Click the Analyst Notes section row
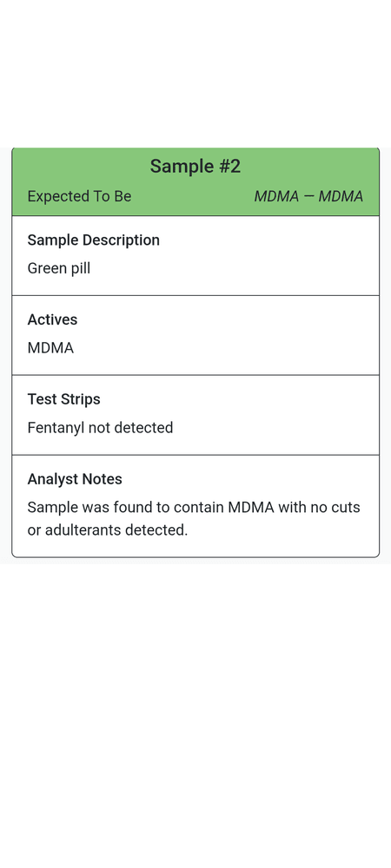 click(195, 506)
